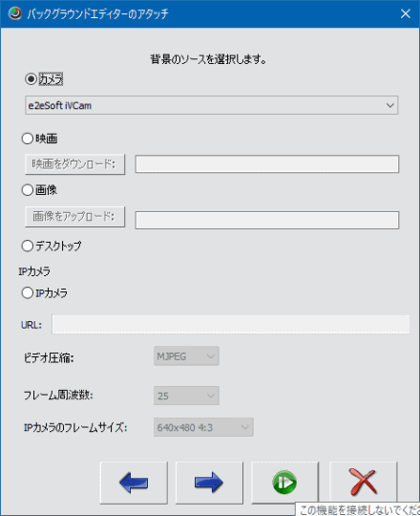
Task: Click the blue forward arrow button
Action: 209,483
